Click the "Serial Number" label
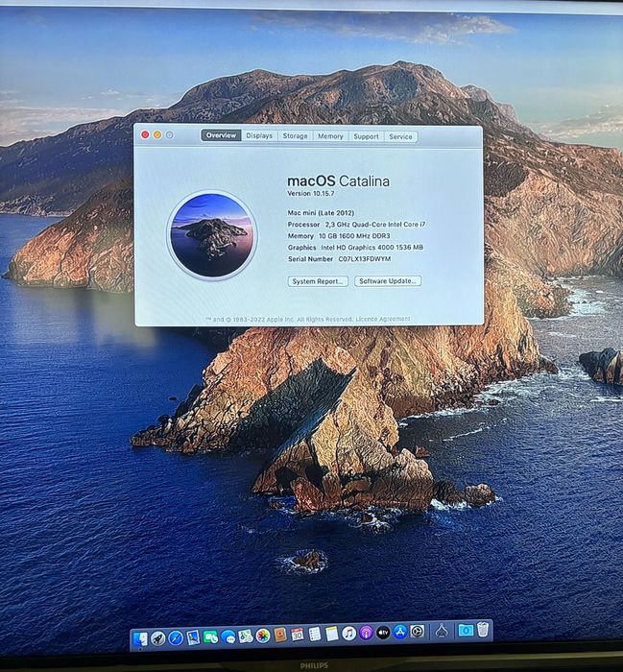The width and height of the screenshot is (623, 672). (311, 259)
